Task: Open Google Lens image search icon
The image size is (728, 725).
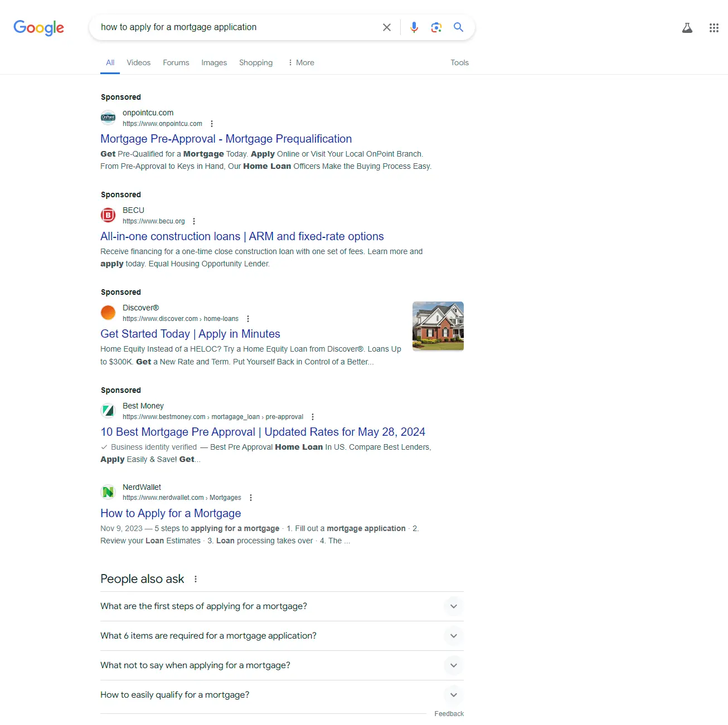Action: point(436,27)
